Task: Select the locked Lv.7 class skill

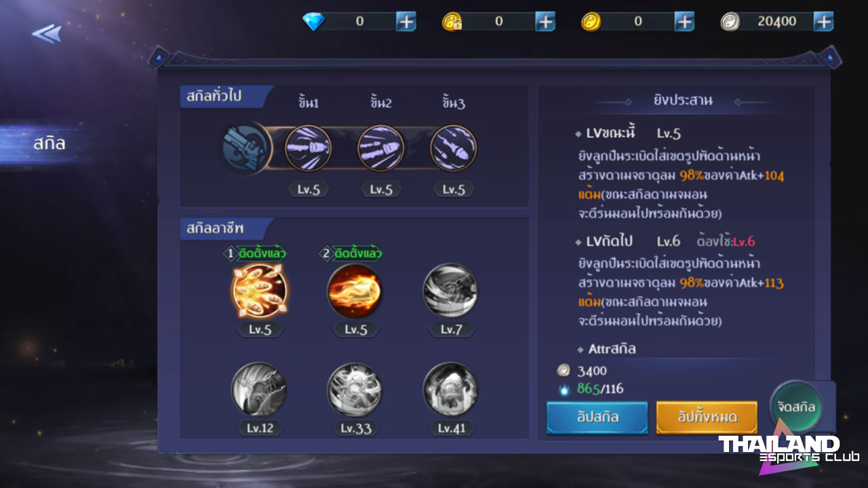Action: [x=450, y=291]
